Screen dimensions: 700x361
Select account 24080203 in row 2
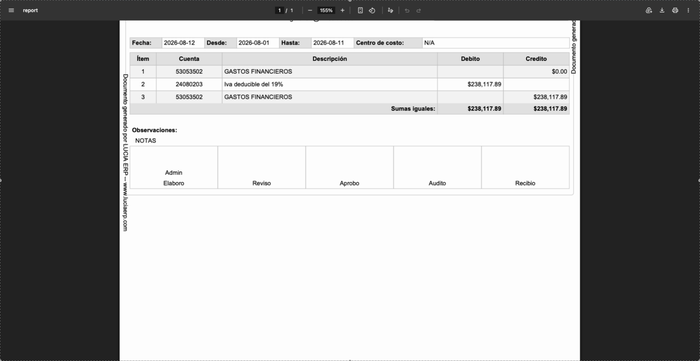pos(189,84)
